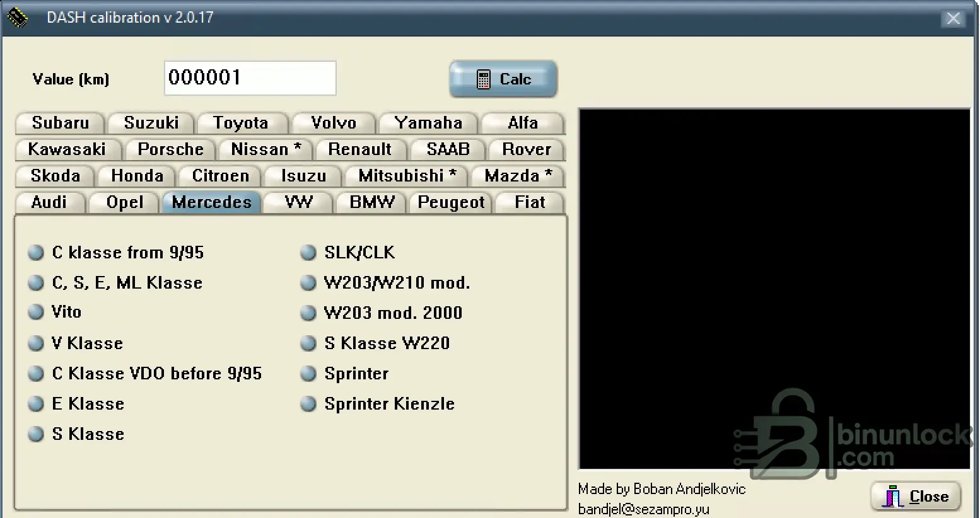Pick the E Klasse option

click(36, 404)
